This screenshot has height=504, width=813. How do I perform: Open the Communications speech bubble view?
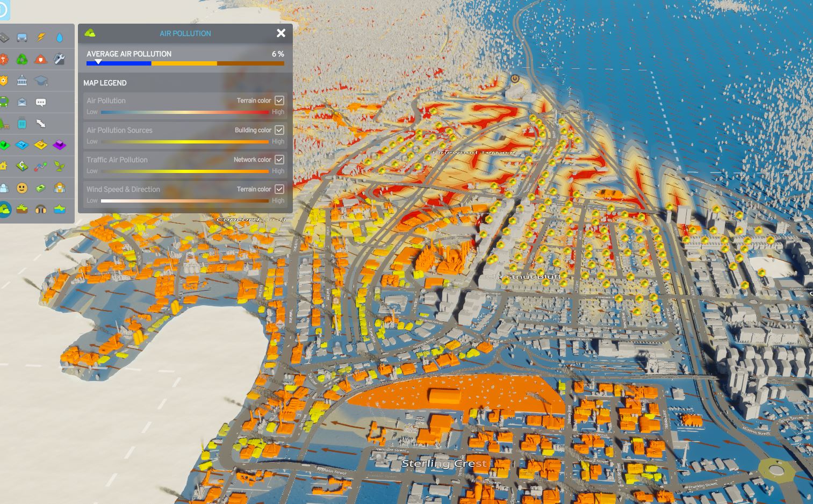(x=41, y=102)
